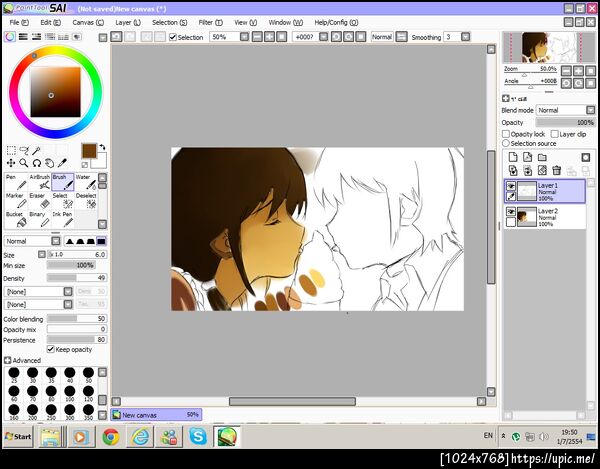Open the File menu

19,23
